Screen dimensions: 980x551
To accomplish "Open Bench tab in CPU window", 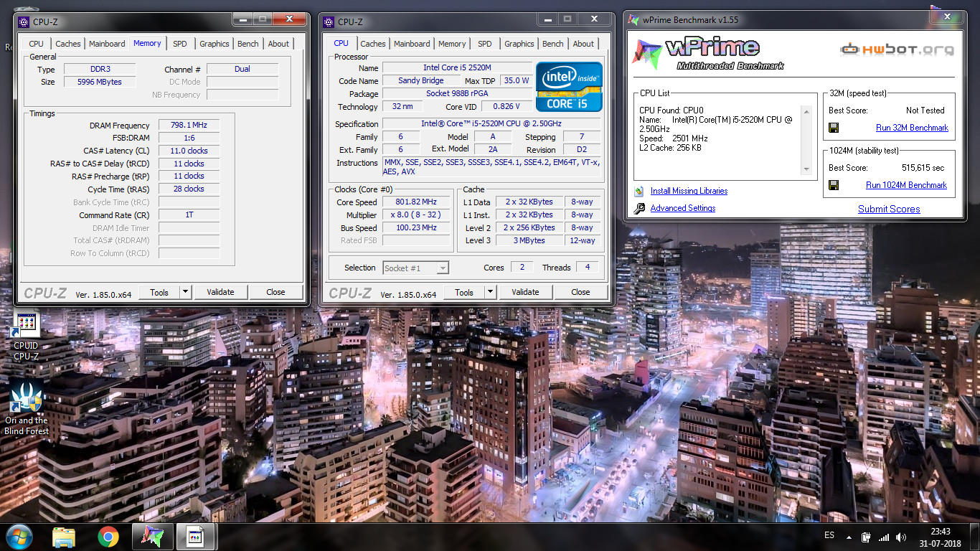I will (553, 44).
